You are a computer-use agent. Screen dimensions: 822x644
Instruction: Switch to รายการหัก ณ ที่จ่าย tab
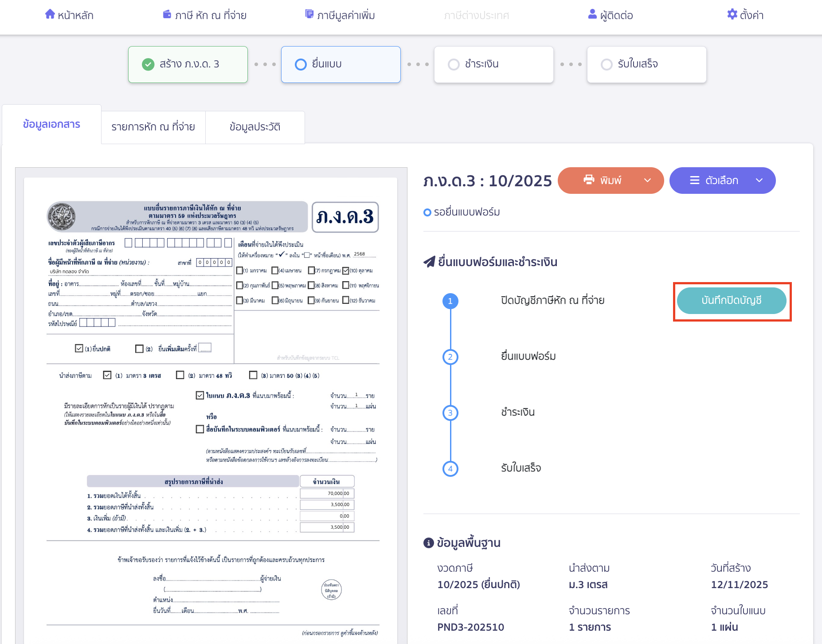pyautogui.click(x=153, y=127)
